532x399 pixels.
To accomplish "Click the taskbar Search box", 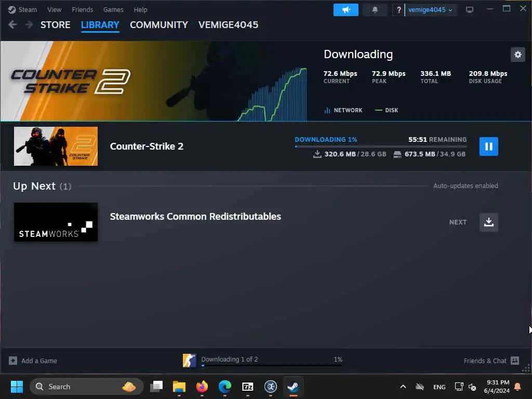I will point(87,387).
